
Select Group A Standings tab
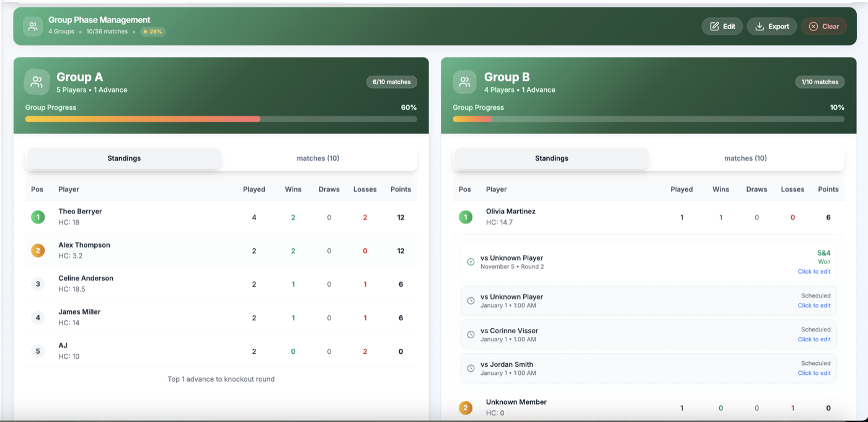point(124,158)
